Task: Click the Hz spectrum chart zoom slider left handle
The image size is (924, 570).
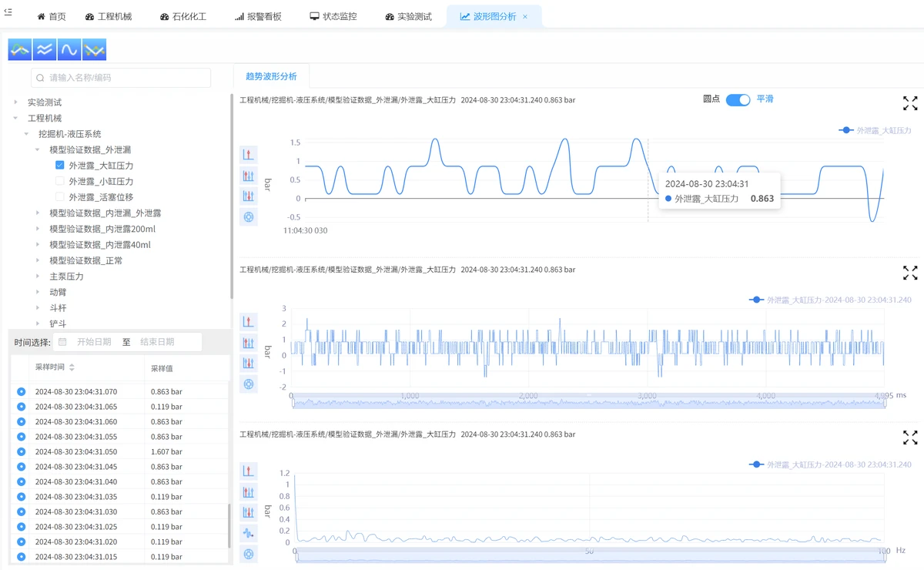Action: coord(295,555)
